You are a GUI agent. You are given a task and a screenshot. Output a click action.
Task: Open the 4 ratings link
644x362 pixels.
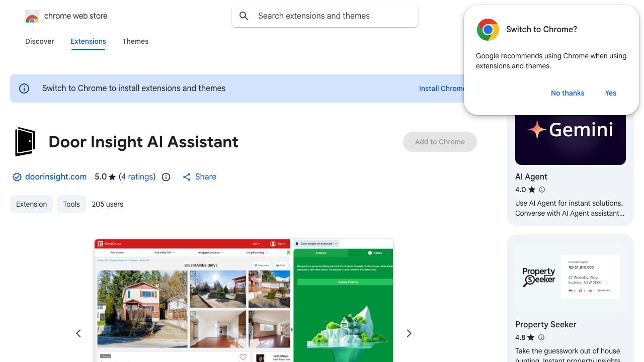137,177
